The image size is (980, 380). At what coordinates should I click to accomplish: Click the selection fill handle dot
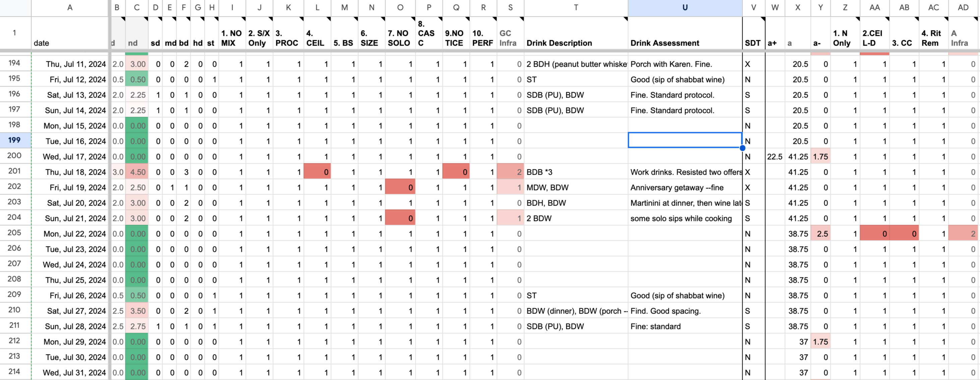pyautogui.click(x=742, y=148)
